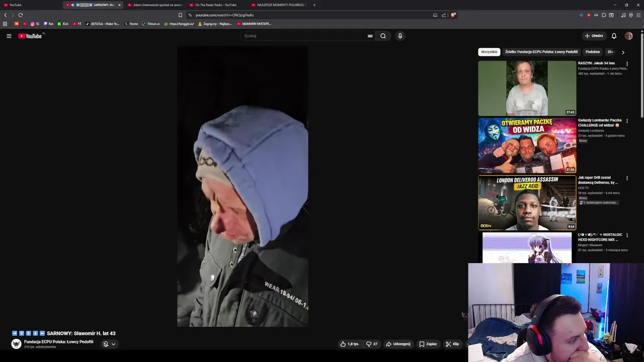Open more options for Gwiazdy Lombardu video
Image resolution: width=644 pixels, height=362 pixels.
coord(627,121)
